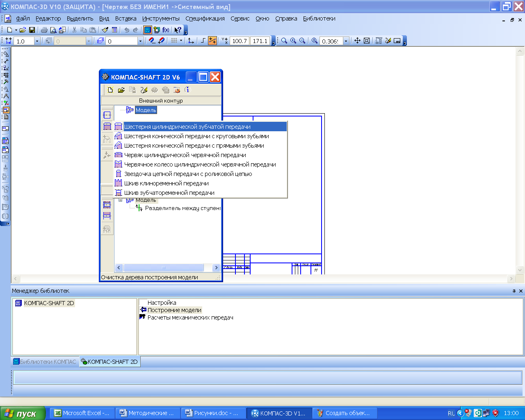Click Настройка in library manager
The height and width of the screenshot is (420, 525).
coord(162,303)
